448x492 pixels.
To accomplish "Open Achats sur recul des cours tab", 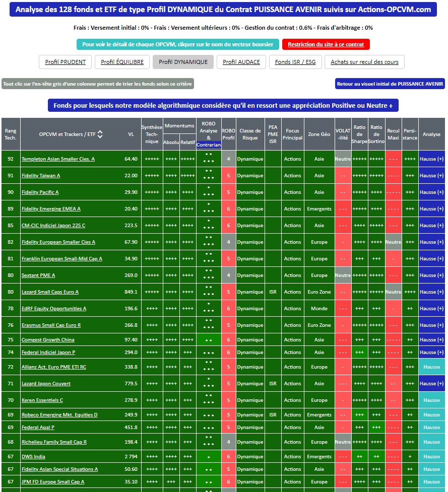I will [364, 62].
